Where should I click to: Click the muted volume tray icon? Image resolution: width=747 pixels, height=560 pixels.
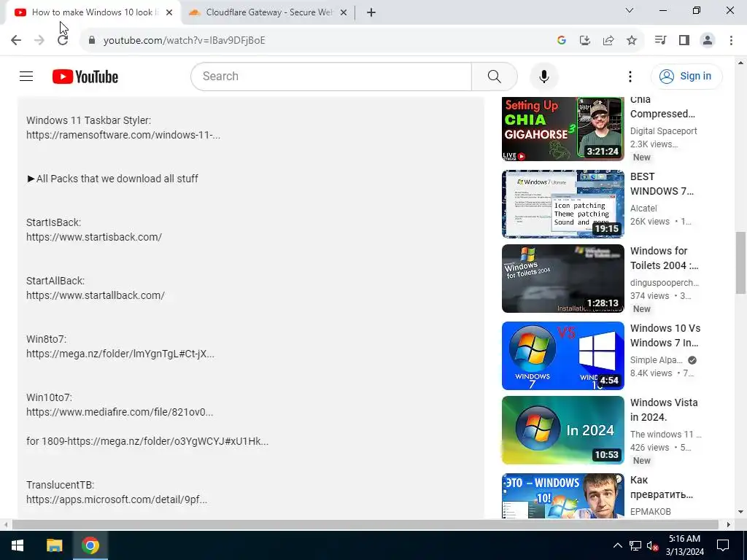tap(652, 545)
